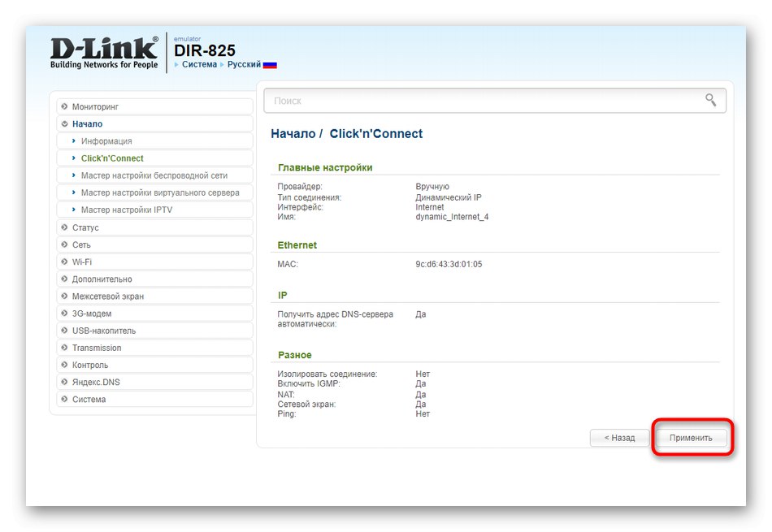
Task: Click the Изолировать соединение label
Action: [327, 374]
